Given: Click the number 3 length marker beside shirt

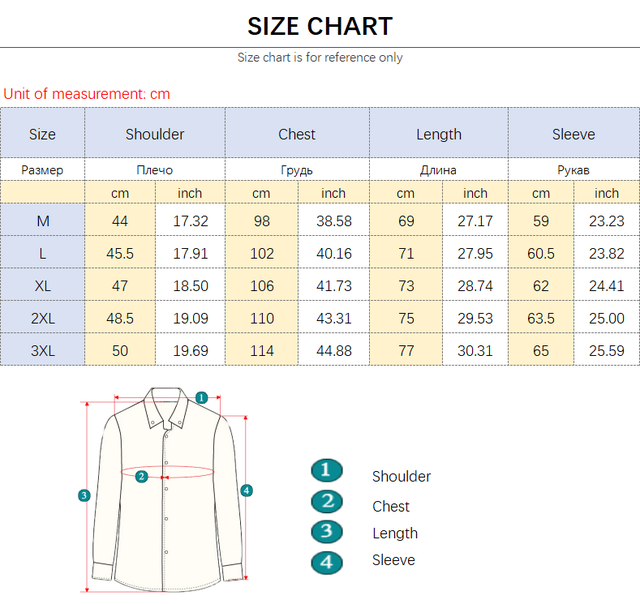Looking at the screenshot, I should [x=84, y=495].
